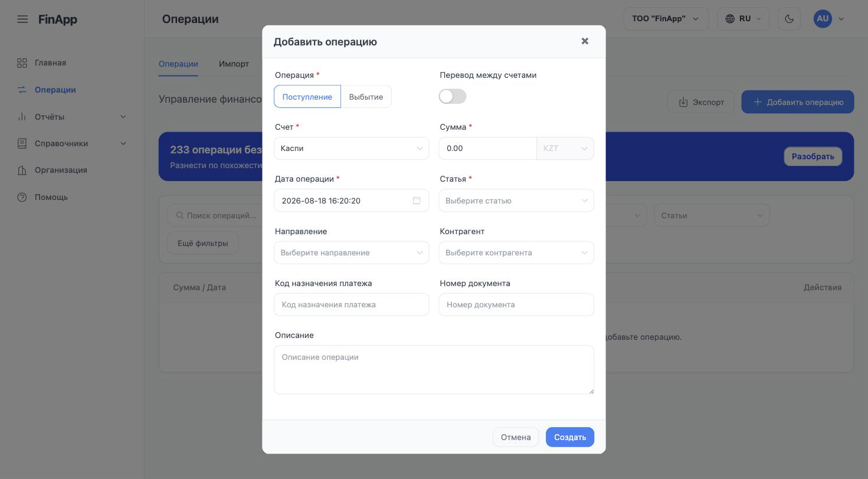Screen dimensions: 868x479
Task: Go to Главная in sidebar
Action: pos(50,63)
